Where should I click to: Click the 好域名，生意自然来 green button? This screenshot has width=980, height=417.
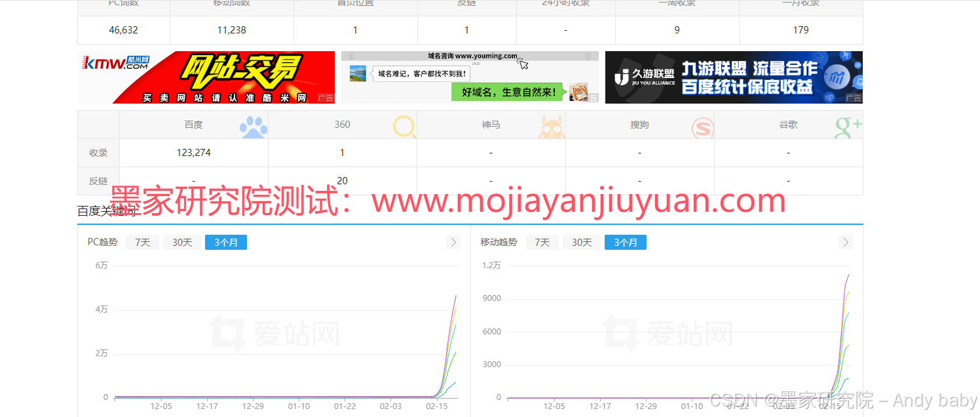(x=508, y=92)
